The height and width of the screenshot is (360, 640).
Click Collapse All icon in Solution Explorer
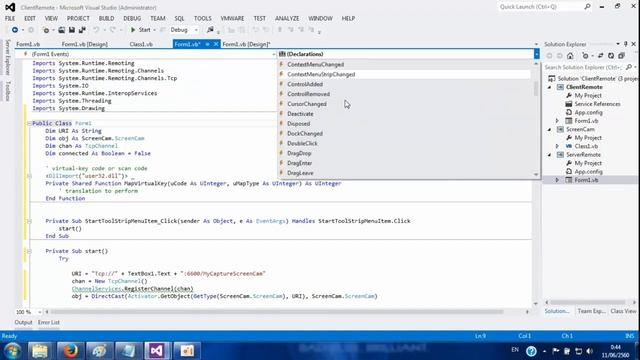[621, 56]
